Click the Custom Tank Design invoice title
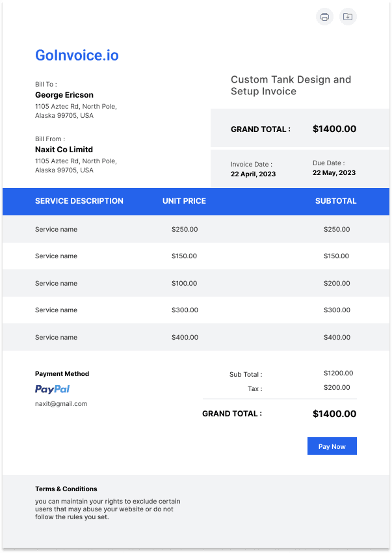Viewport: 392px width, 553px height. [x=291, y=85]
